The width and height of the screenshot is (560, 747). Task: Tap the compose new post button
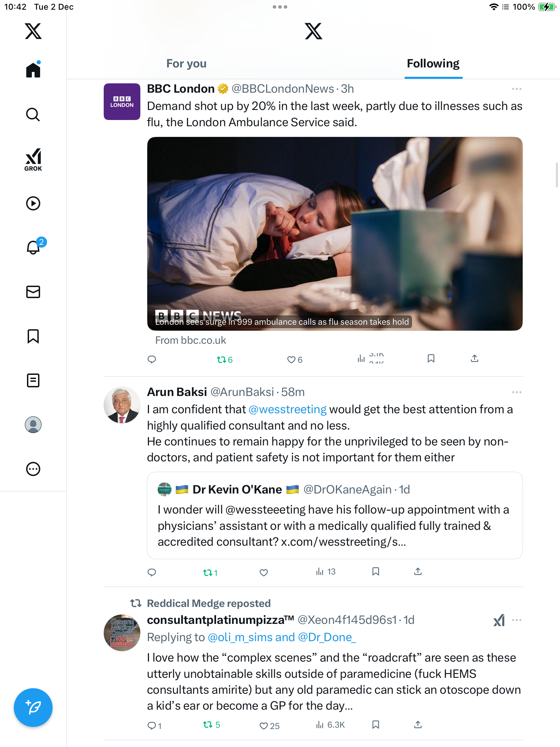[x=33, y=708]
